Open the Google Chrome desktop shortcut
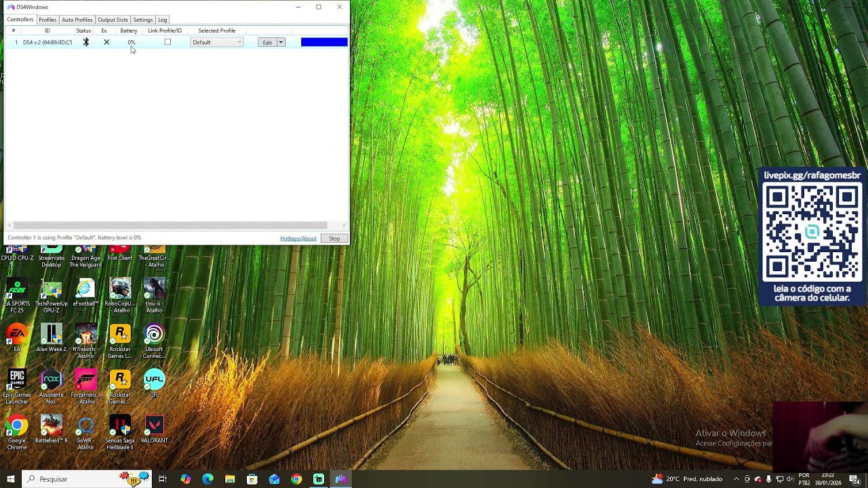Image resolution: width=868 pixels, height=488 pixels. (x=17, y=432)
